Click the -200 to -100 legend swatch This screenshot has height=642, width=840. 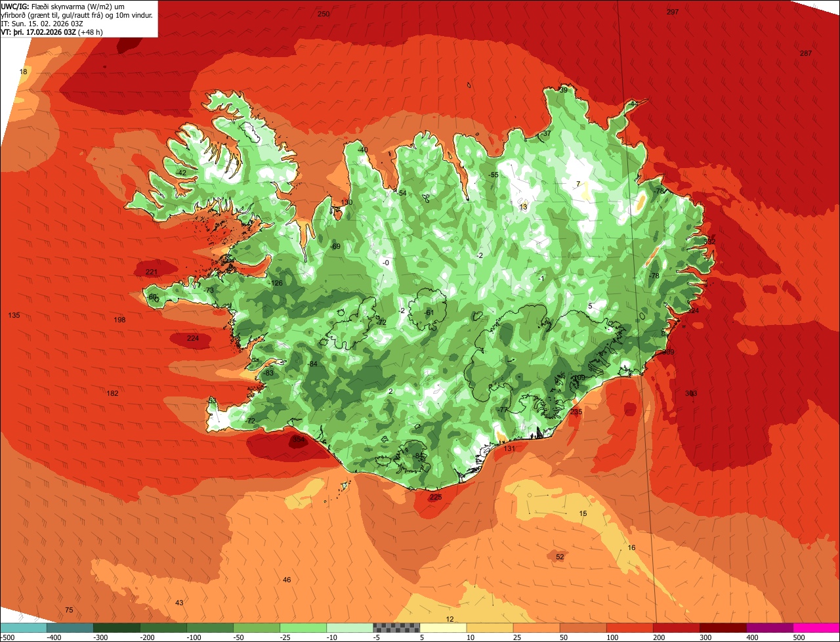(163, 628)
